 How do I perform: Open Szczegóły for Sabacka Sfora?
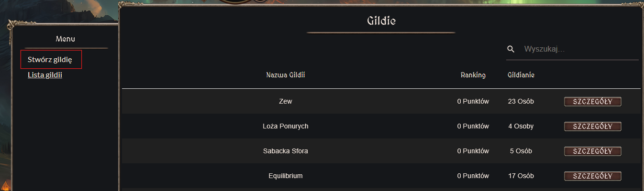click(592, 151)
